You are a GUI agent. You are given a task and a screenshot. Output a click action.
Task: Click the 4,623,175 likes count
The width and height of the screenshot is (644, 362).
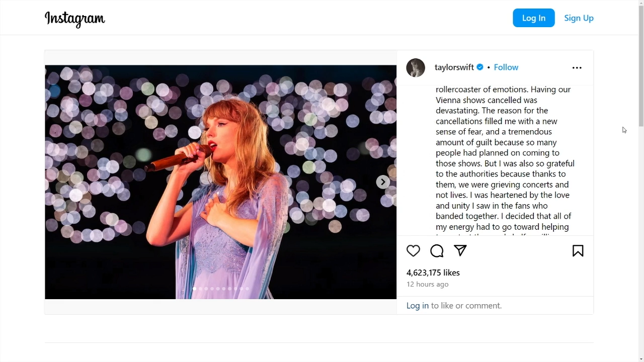433,273
